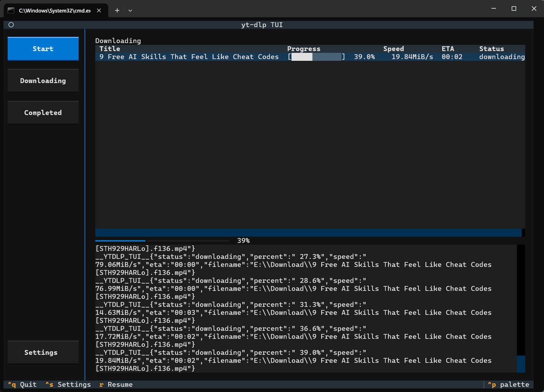Click the overall 39% progress bar
Screen dimensions: 544x392
tap(162, 240)
